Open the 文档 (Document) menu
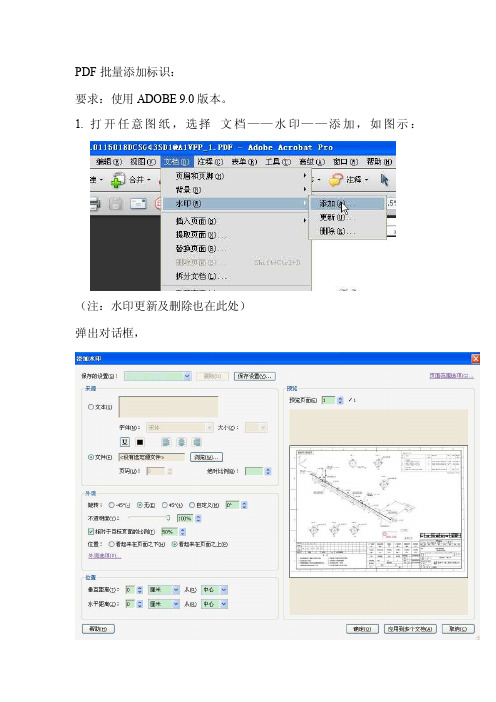This screenshot has width=496, height=702. point(176,162)
